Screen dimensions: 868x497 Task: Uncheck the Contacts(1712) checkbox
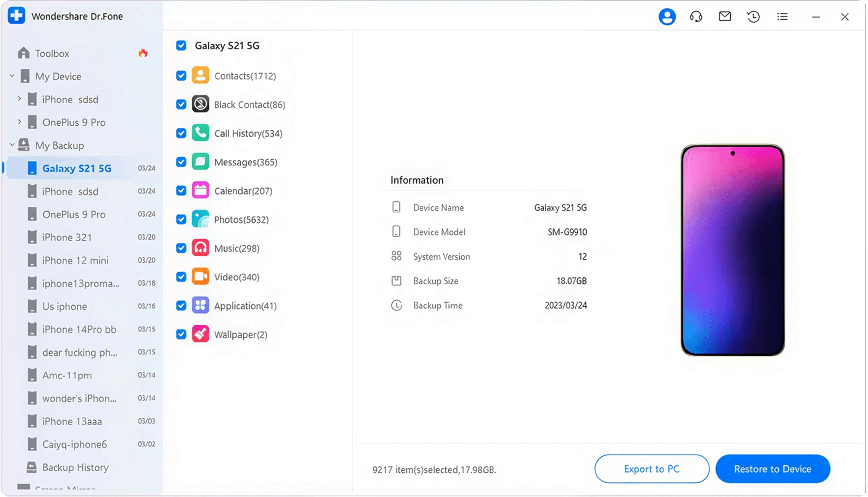[181, 76]
